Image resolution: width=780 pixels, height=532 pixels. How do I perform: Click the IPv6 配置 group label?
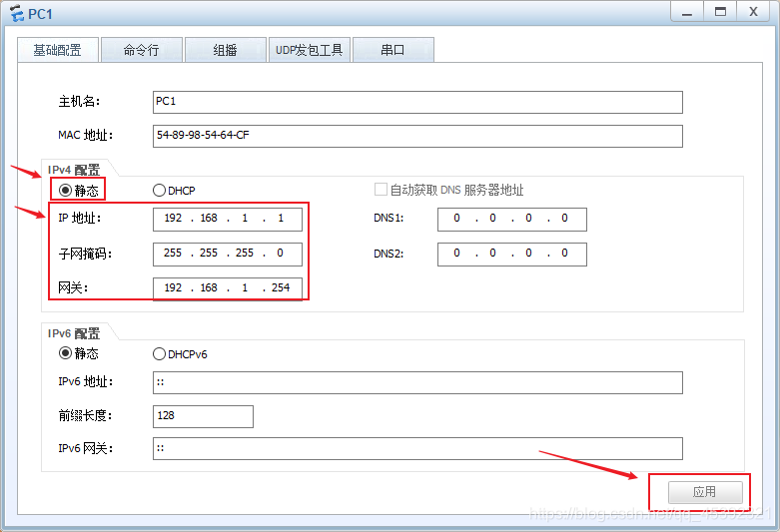(74, 333)
